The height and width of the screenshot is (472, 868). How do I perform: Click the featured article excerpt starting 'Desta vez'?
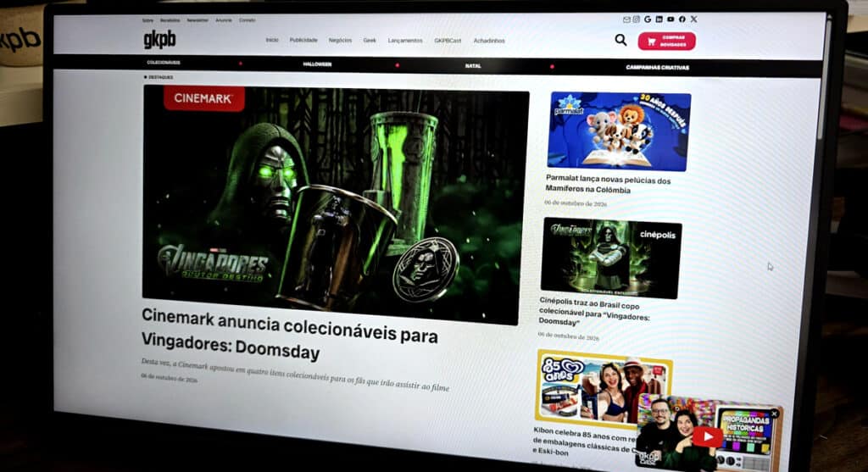(x=294, y=375)
